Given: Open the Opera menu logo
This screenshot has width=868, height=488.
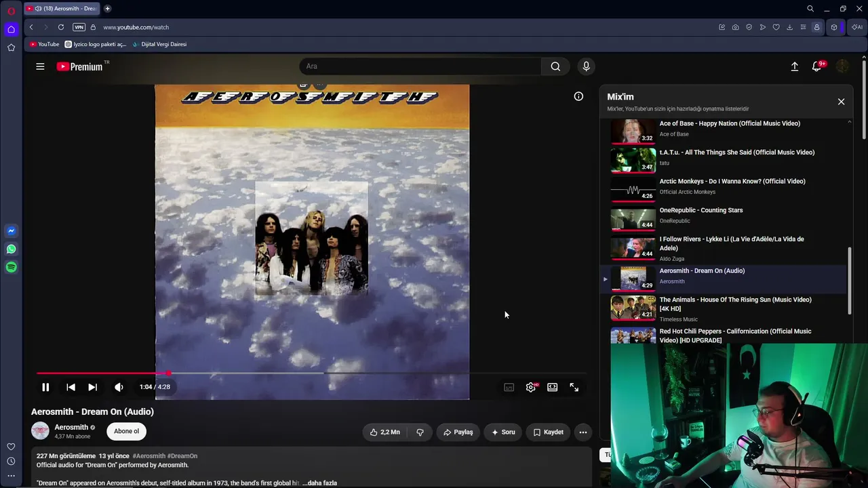Looking at the screenshot, I should [11, 10].
